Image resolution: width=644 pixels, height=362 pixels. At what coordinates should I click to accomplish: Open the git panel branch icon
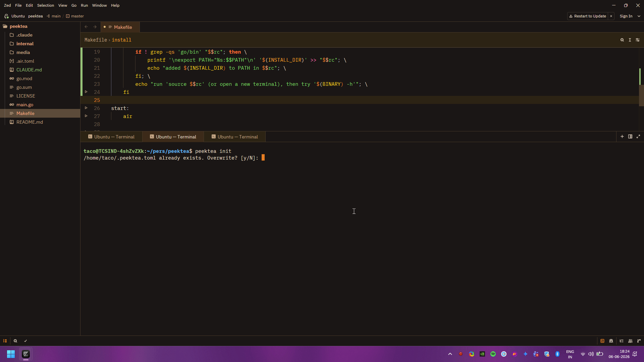(639, 341)
